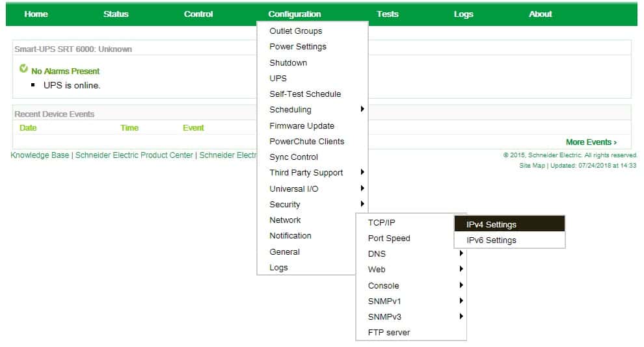Click the green No Alarms checkmark icon
Viewport: 644px width, 347px height.
24,69
